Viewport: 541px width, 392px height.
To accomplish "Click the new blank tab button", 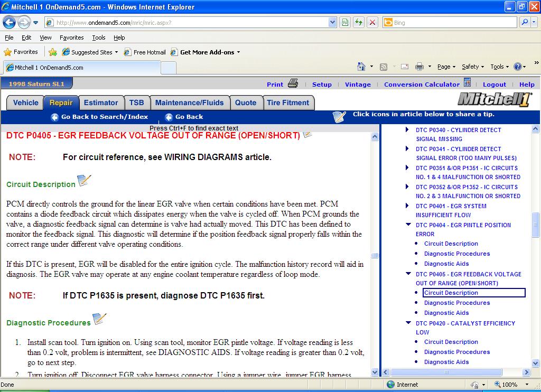I will [x=169, y=68].
